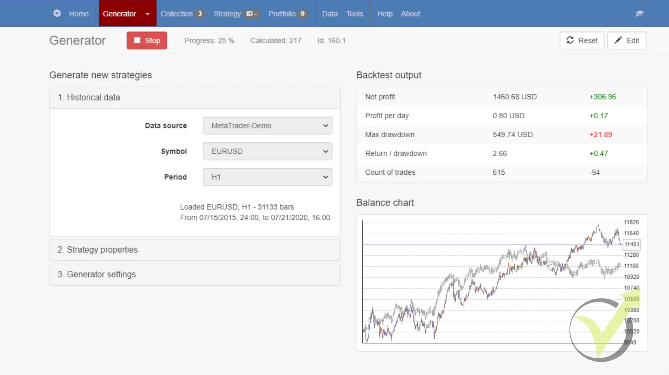Stop the strategy generator
Image resolution: width=669 pixels, height=375 pixels.
pyautogui.click(x=147, y=41)
